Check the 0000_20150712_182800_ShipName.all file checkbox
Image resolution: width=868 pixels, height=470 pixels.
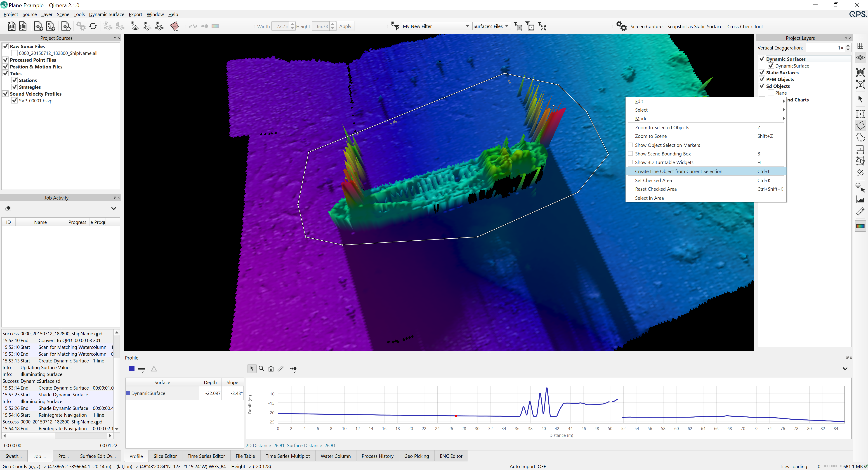[x=14, y=53]
